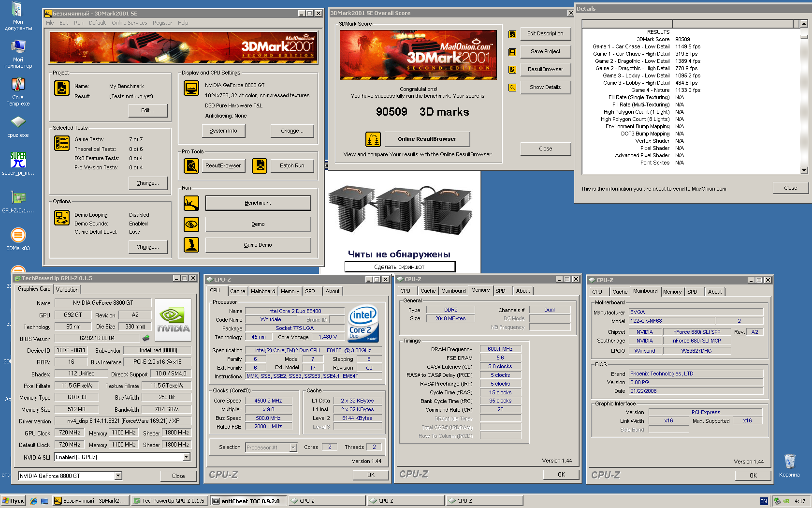Screen dimensions: 812x508
Task: Click the Save Project floppy icon
Action: 512,52
